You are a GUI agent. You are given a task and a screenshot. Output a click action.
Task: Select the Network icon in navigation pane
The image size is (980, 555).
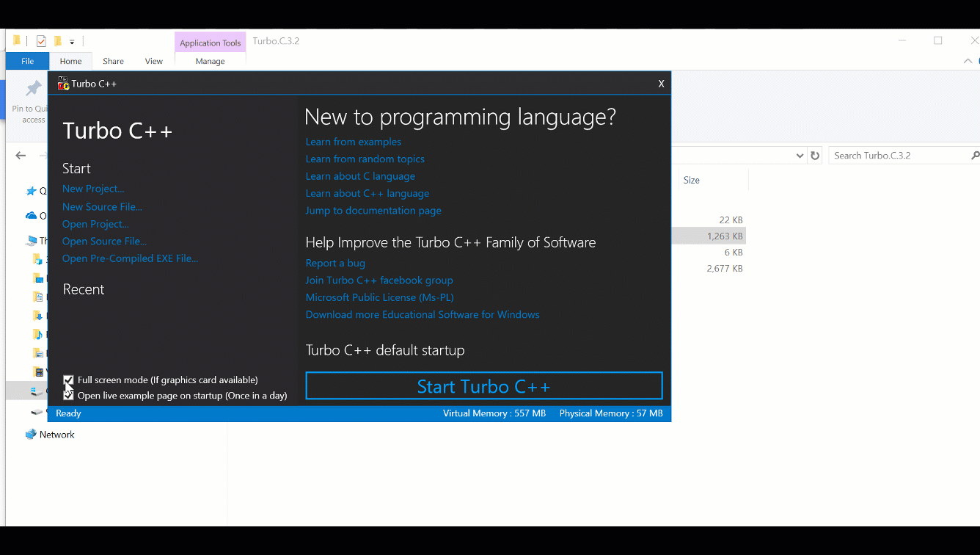point(31,435)
